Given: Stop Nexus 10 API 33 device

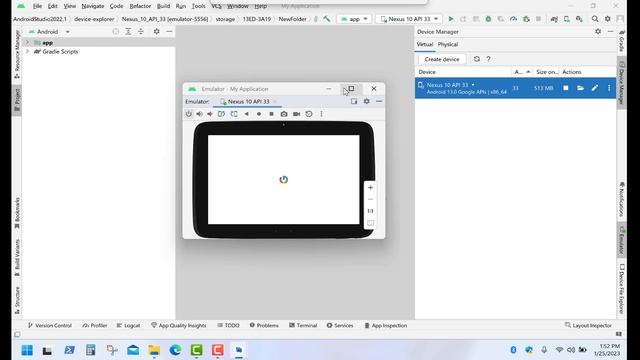Looking at the screenshot, I should point(566,88).
